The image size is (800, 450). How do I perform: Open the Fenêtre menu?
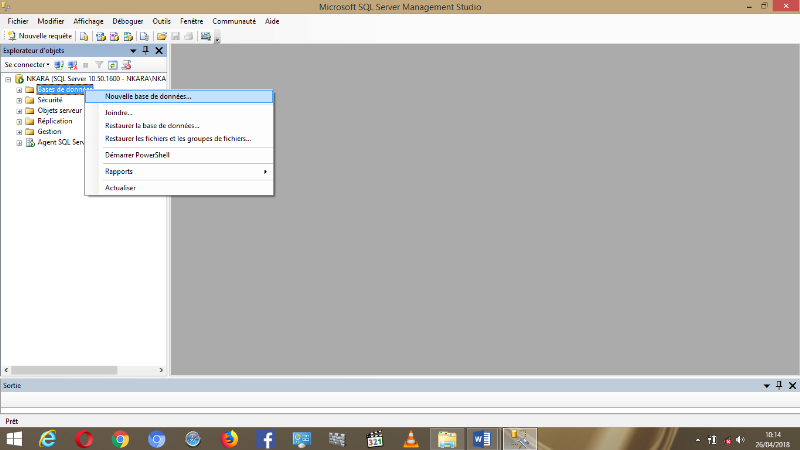[191, 21]
